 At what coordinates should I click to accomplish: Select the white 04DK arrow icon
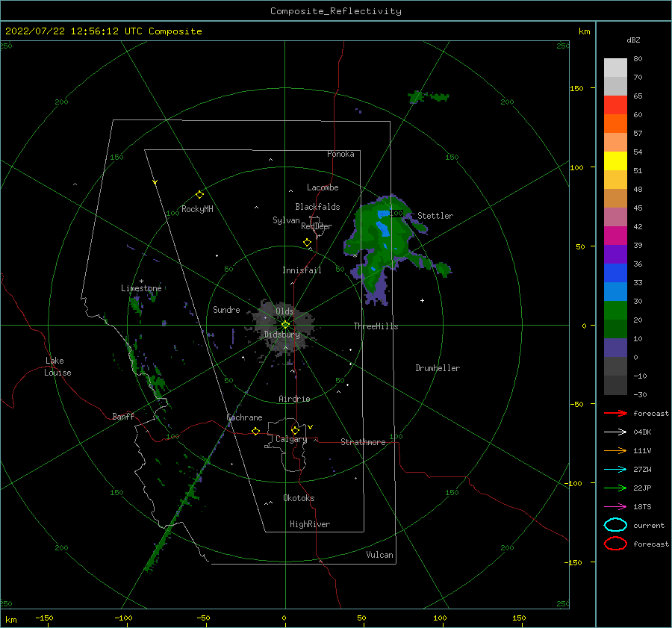pyautogui.click(x=615, y=432)
